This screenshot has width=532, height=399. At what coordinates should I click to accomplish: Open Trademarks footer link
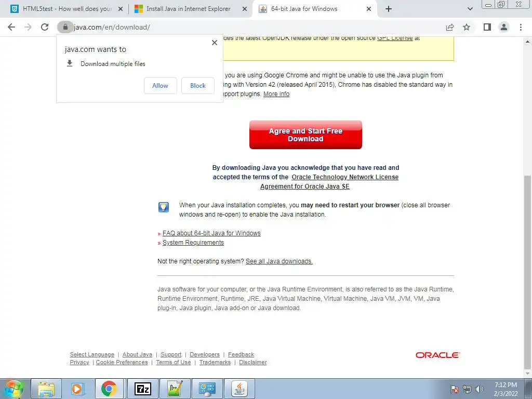215,362
